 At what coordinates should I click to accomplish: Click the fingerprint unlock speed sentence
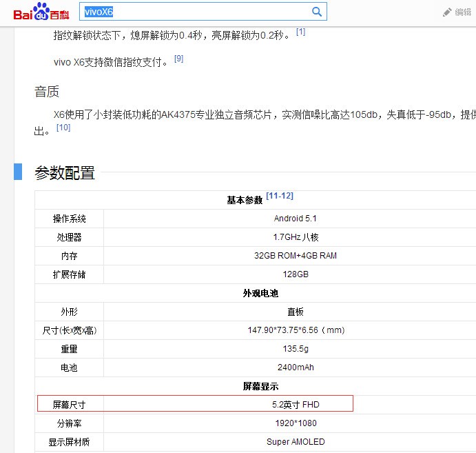point(172,36)
